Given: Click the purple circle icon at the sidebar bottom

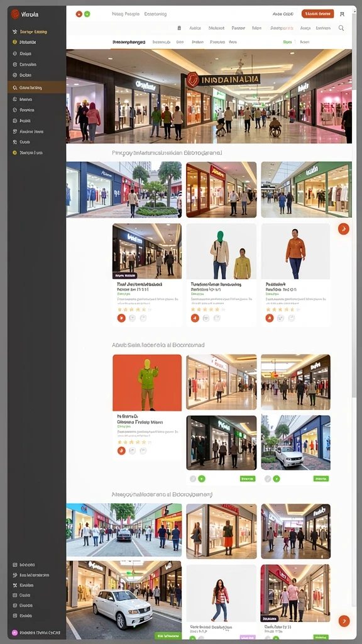Looking at the screenshot, I should (x=15, y=633).
